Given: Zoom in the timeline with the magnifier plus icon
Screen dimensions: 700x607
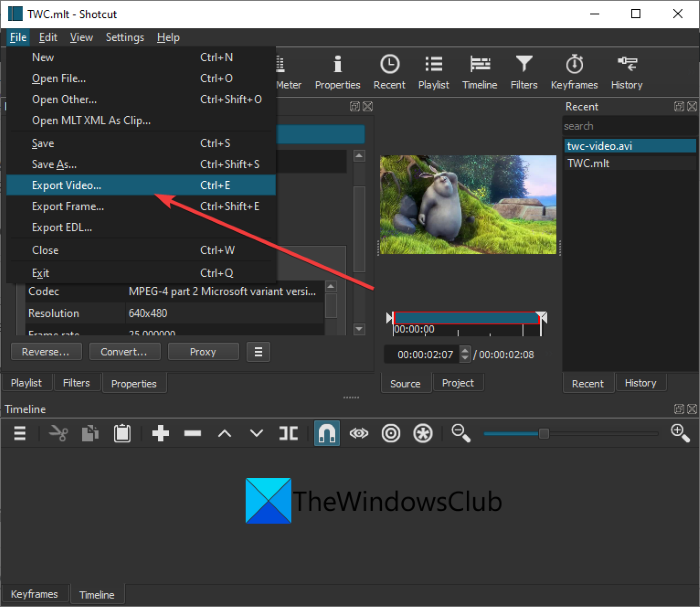Looking at the screenshot, I should click(x=680, y=433).
